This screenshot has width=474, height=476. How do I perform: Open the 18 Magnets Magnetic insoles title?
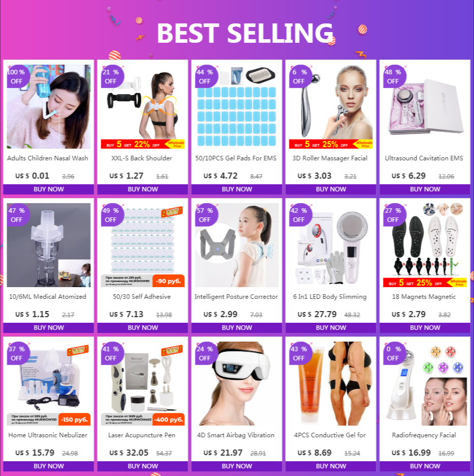(424, 297)
